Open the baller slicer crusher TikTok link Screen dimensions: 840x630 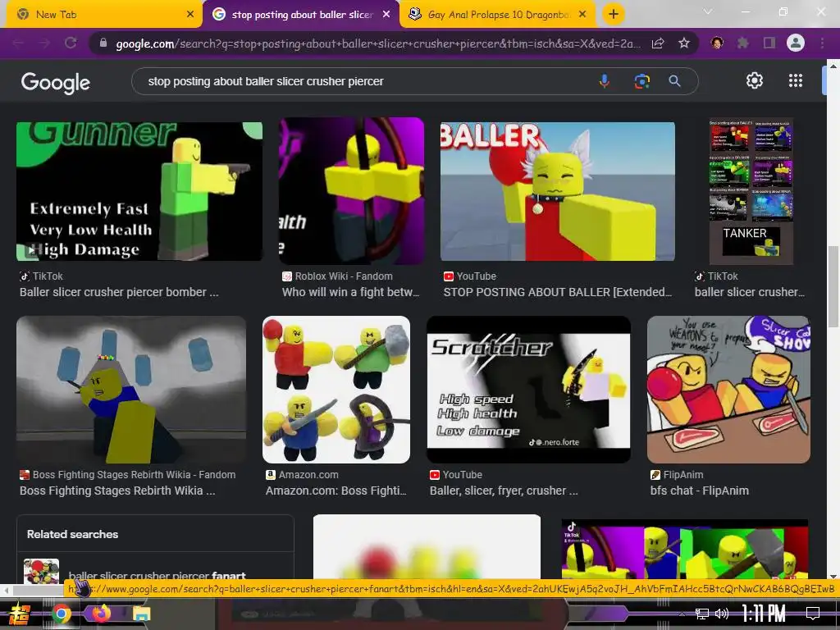click(750, 292)
